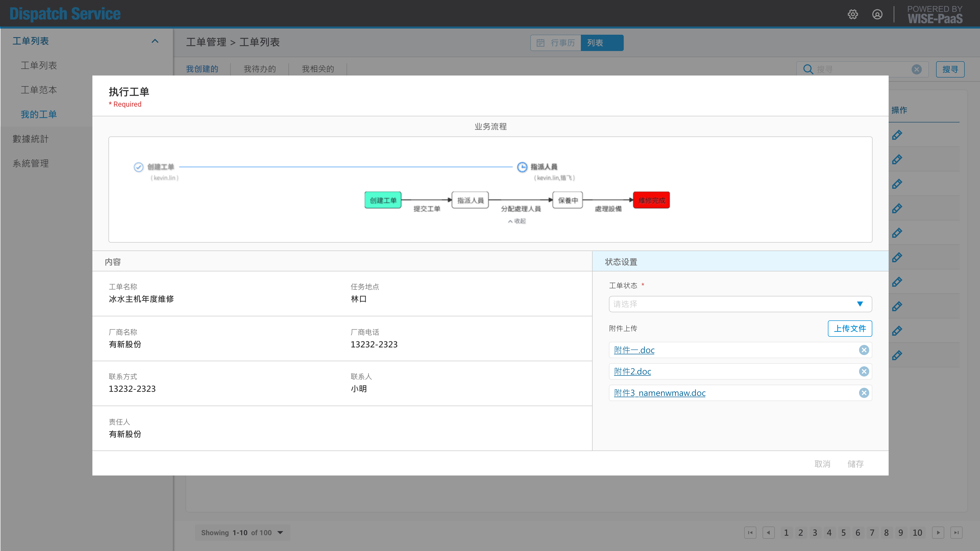980x551 pixels.
Task: Click the magnifier icon in search box
Action: pos(808,69)
